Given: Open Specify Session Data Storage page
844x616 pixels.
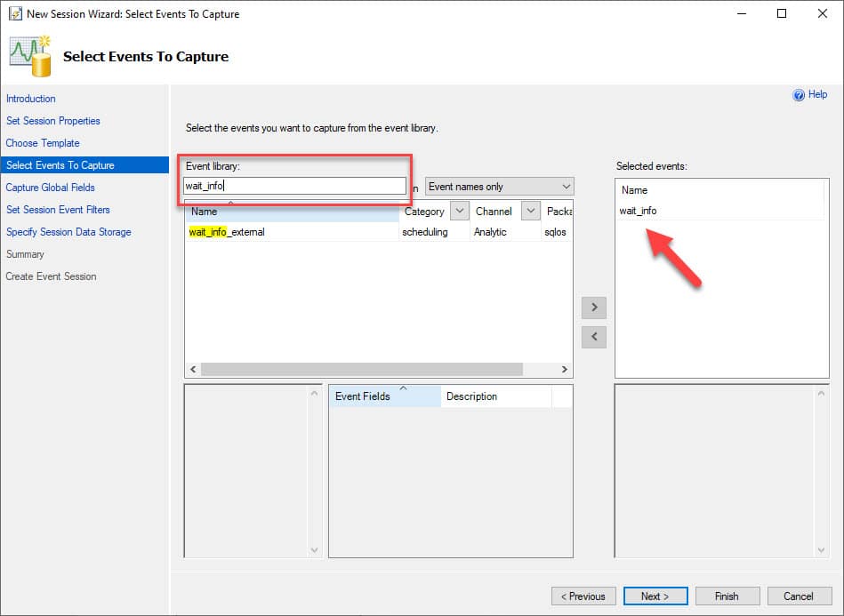Looking at the screenshot, I should pyautogui.click(x=68, y=232).
